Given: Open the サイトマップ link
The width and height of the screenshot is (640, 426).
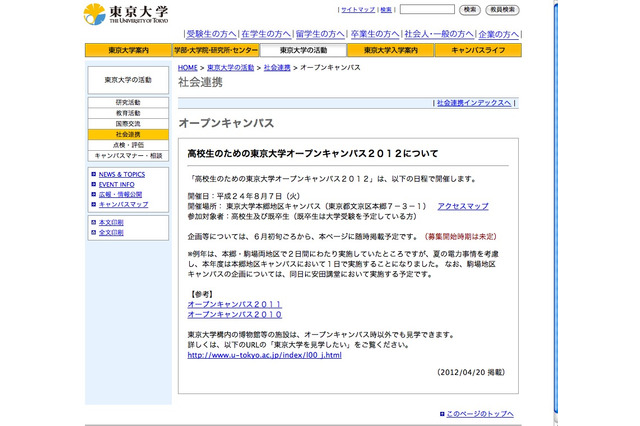Looking at the screenshot, I should [358, 10].
